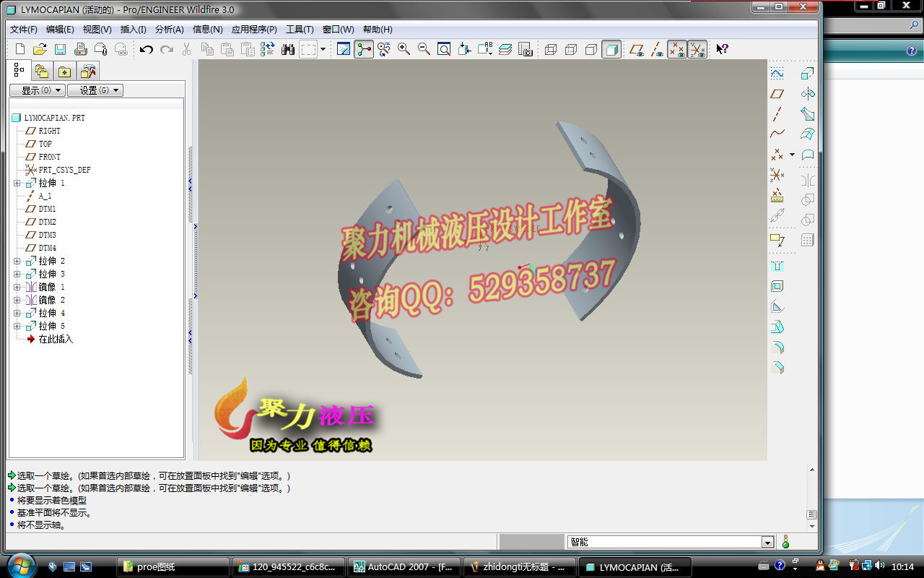
Task: Switch to AutoCAD 2007 via taskbar
Action: tap(403, 566)
